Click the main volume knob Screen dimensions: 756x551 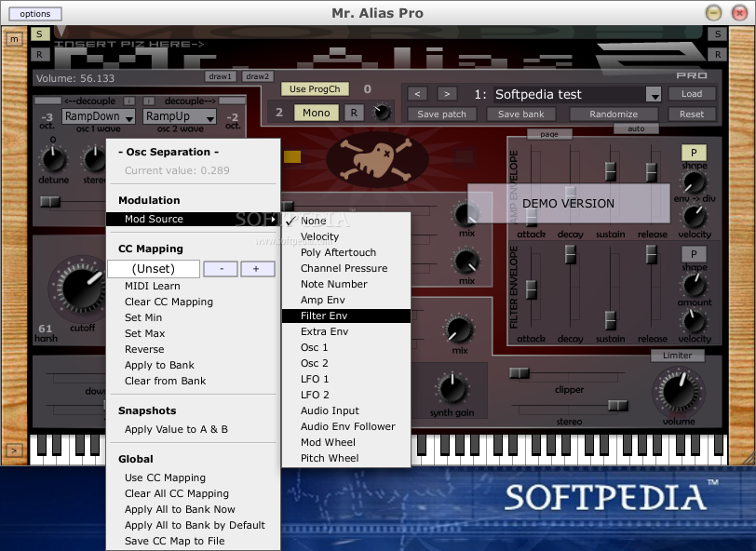679,391
